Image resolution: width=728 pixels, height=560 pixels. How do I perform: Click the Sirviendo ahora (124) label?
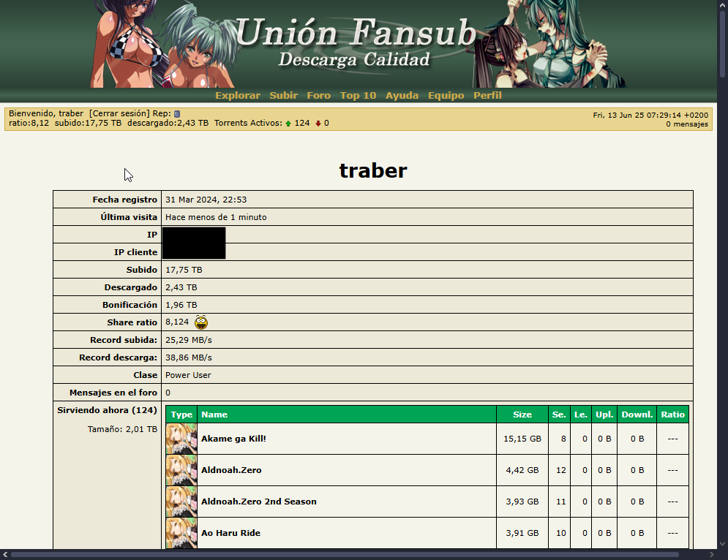pos(108,410)
